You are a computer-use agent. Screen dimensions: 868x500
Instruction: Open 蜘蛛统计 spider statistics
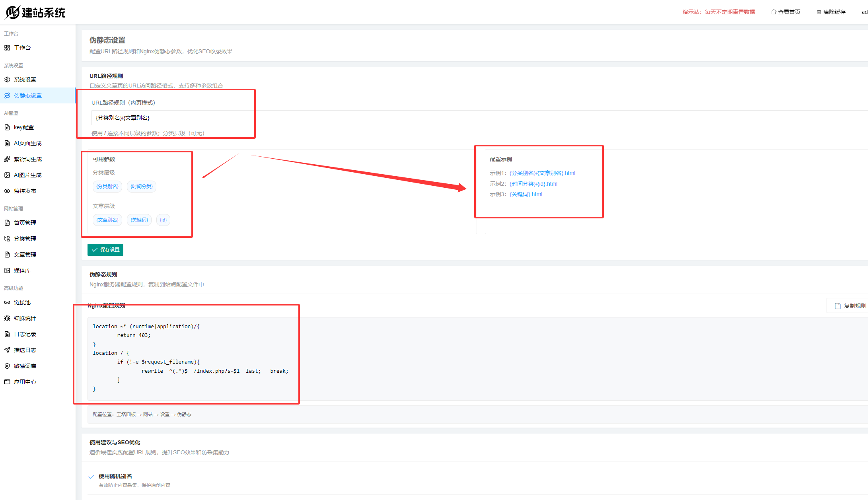point(25,318)
